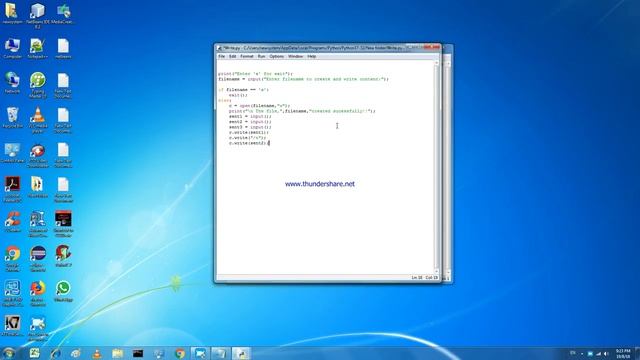Switch to the Python IDLE taskbar button

242,353
